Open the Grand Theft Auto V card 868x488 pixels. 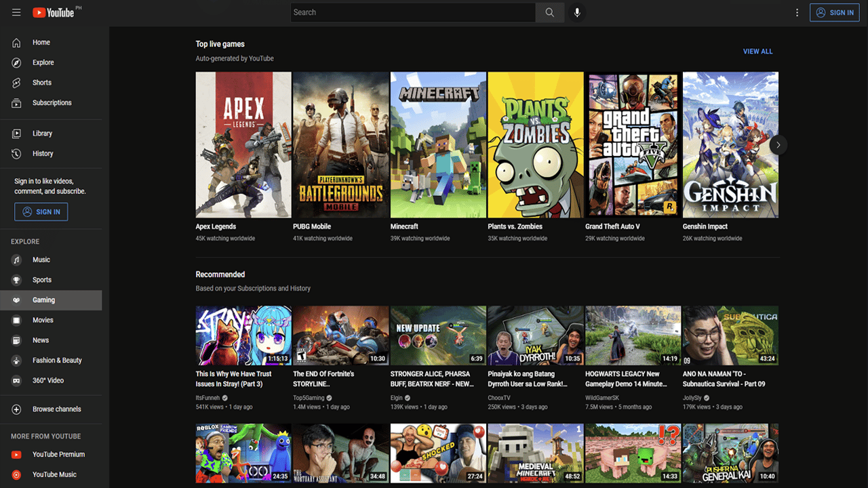pos(633,144)
